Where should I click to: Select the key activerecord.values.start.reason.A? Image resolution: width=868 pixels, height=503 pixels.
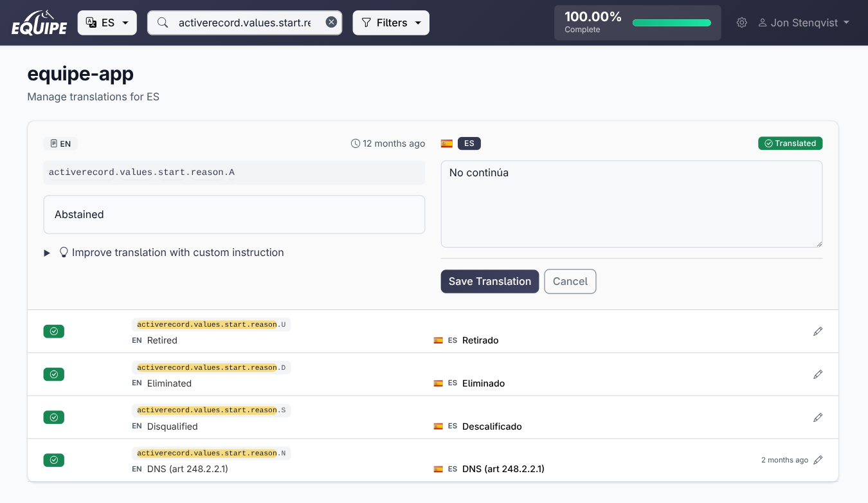point(141,172)
